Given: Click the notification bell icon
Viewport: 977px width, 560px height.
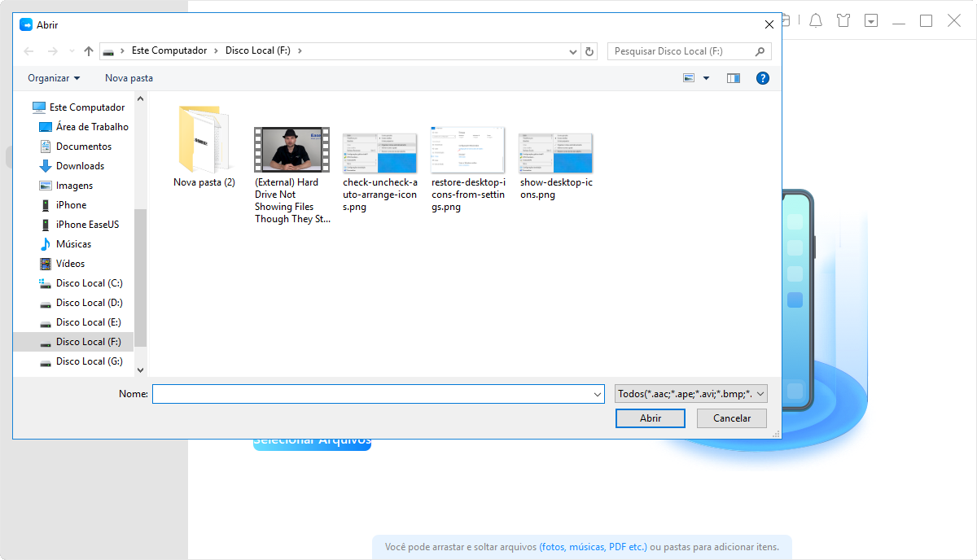Looking at the screenshot, I should click(815, 21).
